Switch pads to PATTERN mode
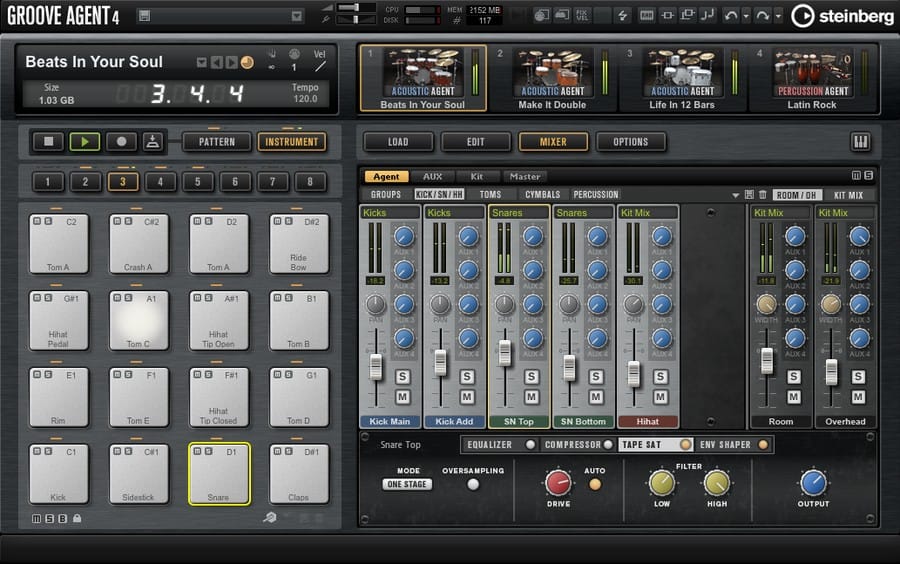This screenshot has height=564, width=900. tap(217, 142)
